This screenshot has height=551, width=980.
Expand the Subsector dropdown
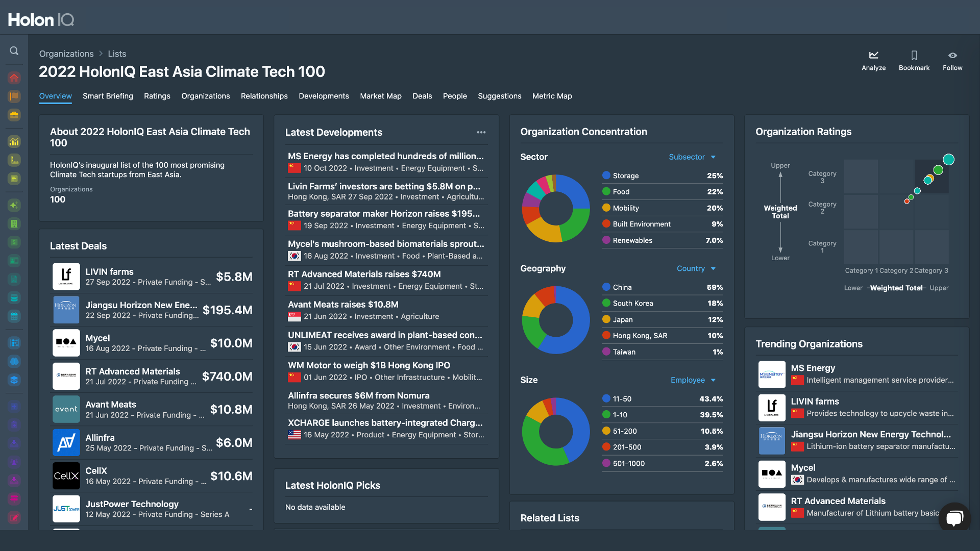[692, 157]
